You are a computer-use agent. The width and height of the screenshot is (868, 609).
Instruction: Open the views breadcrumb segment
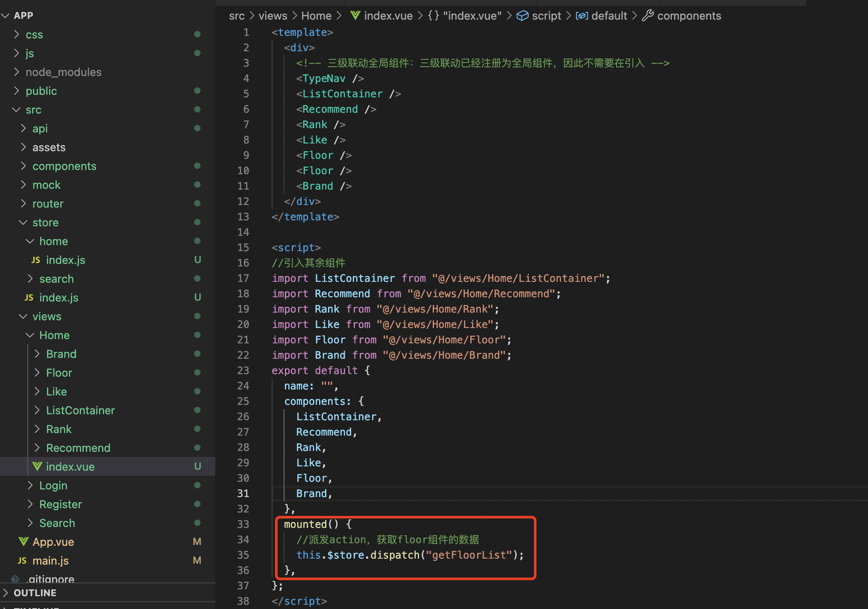(x=273, y=16)
